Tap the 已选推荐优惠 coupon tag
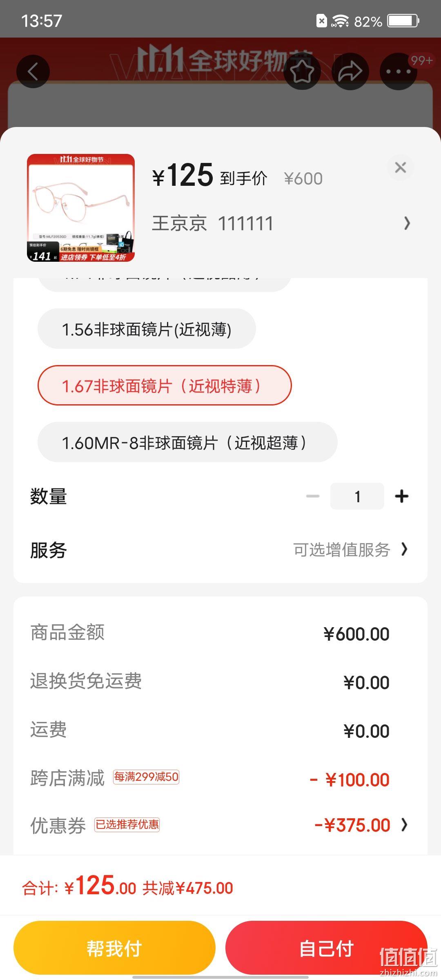 [127, 824]
